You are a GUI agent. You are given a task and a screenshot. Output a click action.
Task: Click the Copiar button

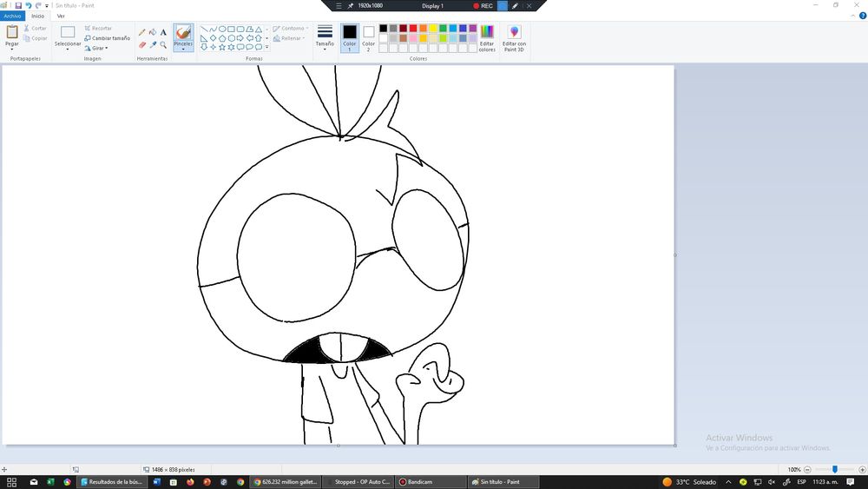coord(36,38)
